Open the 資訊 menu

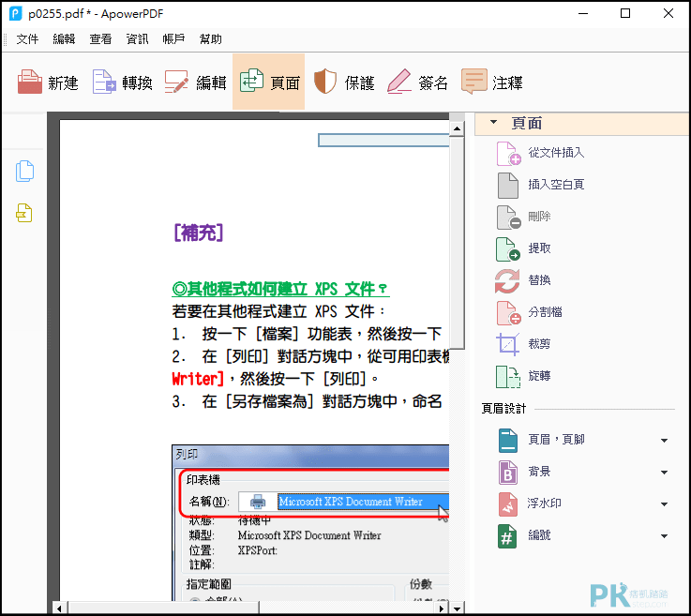point(137,39)
